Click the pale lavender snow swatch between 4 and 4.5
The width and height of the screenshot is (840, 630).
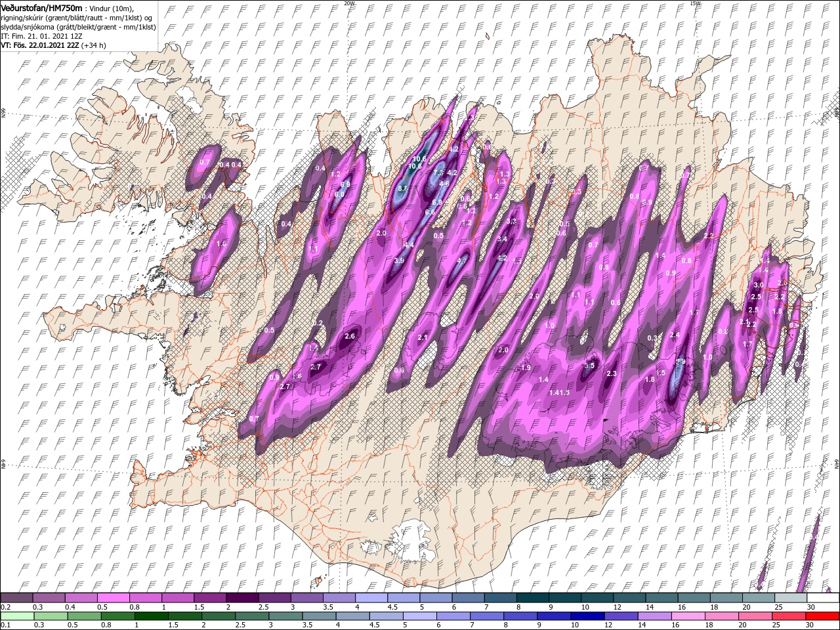point(371,597)
